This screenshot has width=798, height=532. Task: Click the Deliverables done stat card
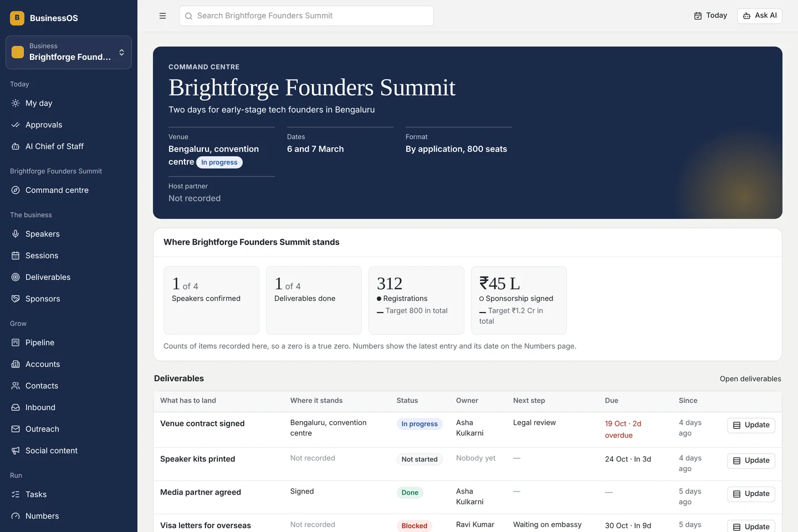pos(314,300)
